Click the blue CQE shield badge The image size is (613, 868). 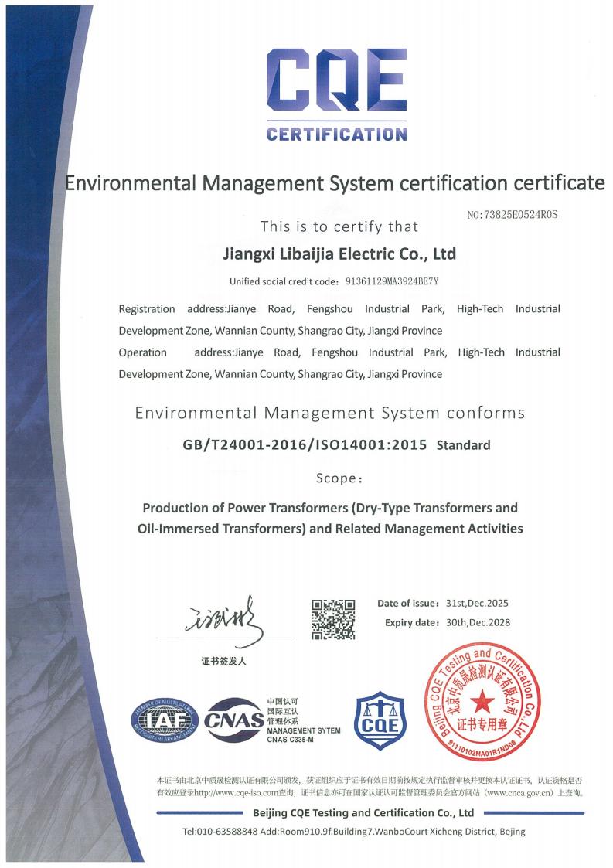(380, 721)
